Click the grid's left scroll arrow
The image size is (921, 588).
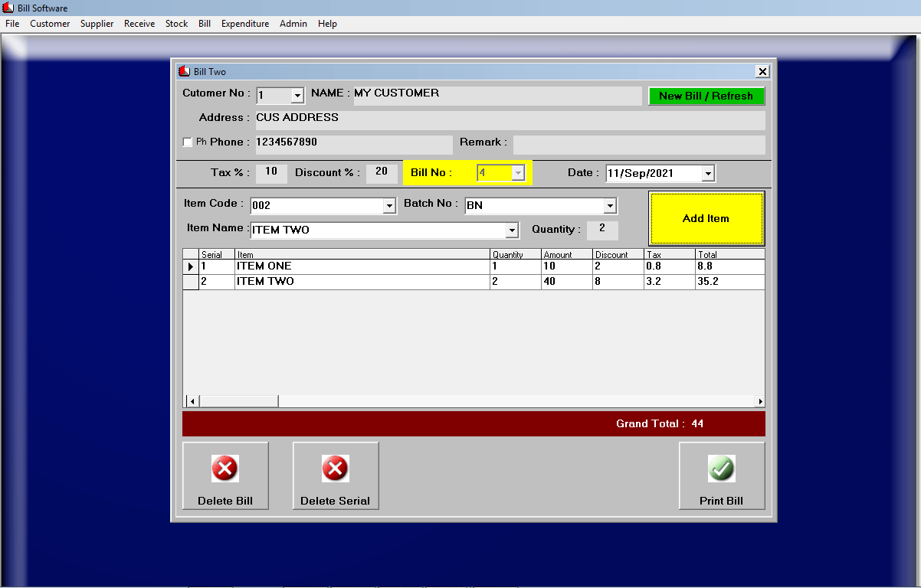click(192, 401)
